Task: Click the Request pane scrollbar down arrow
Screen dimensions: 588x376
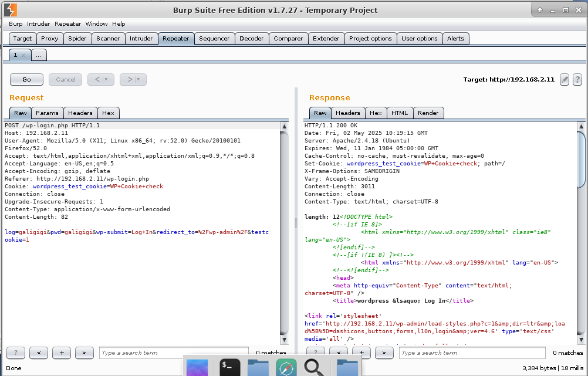Action: point(284,340)
